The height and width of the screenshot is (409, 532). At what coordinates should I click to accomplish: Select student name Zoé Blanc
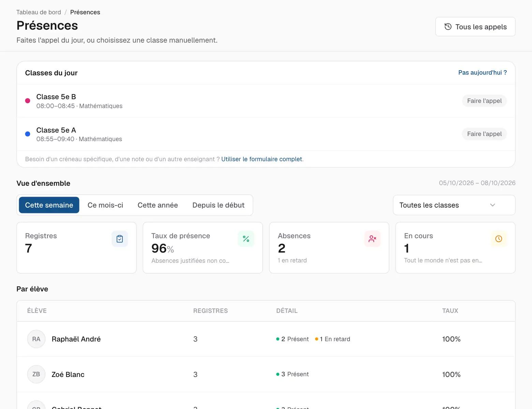pos(68,375)
